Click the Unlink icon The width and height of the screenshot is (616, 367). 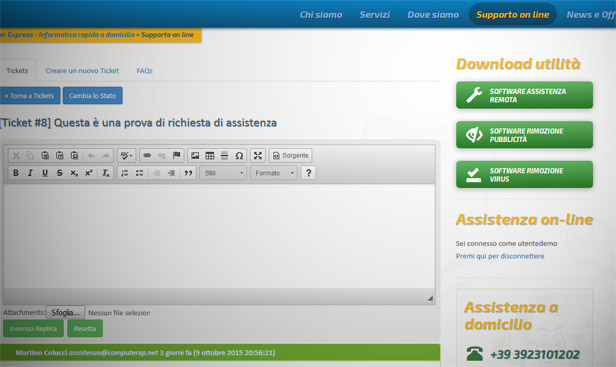click(161, 156)
